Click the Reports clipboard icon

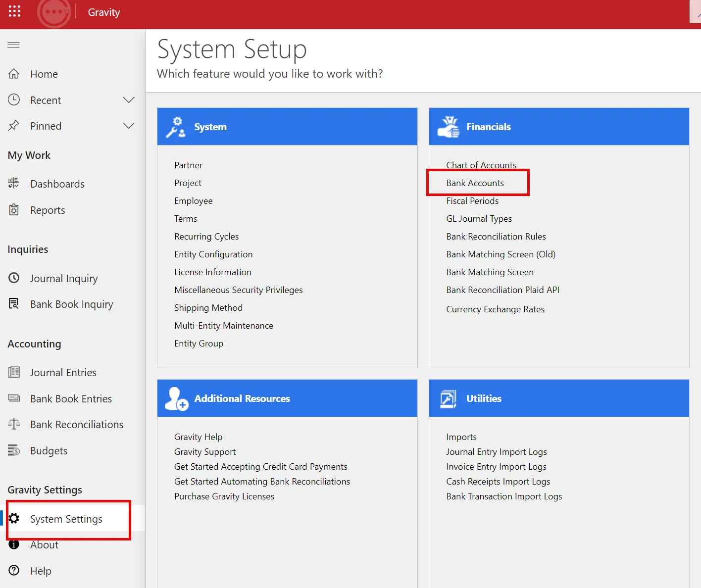pyautogui.click(x=14, y=210)
